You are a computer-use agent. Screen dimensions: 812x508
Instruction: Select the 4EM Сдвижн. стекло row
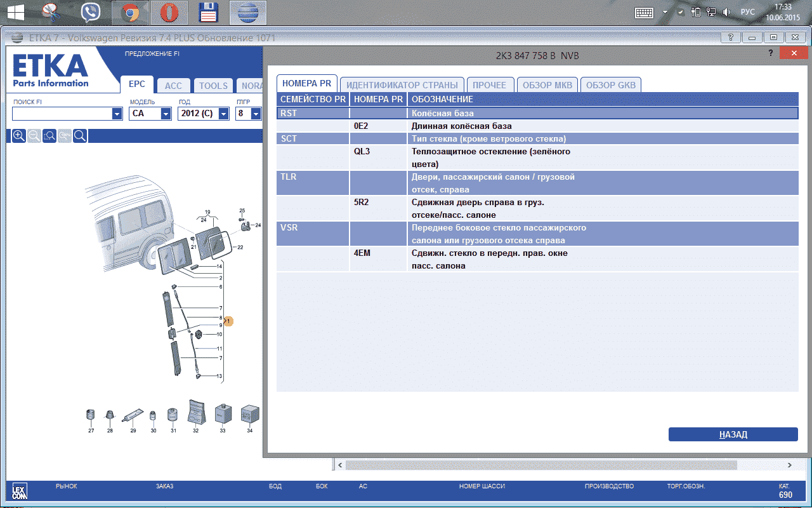point(537,259)
